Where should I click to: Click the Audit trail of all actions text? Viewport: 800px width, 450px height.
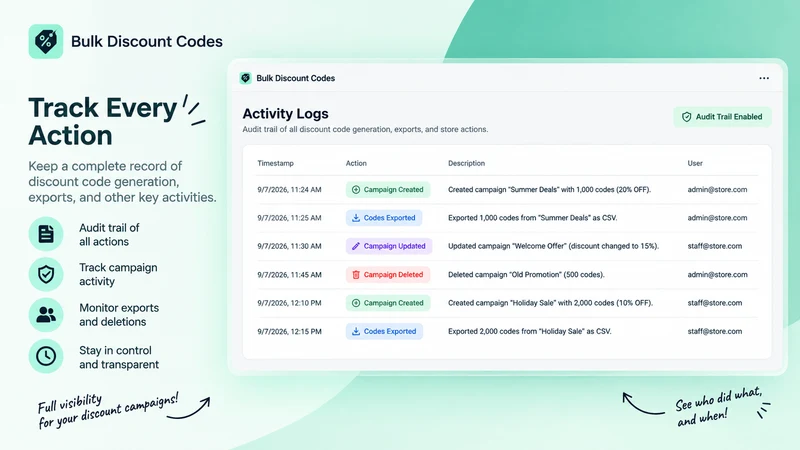tap(109, 235)
